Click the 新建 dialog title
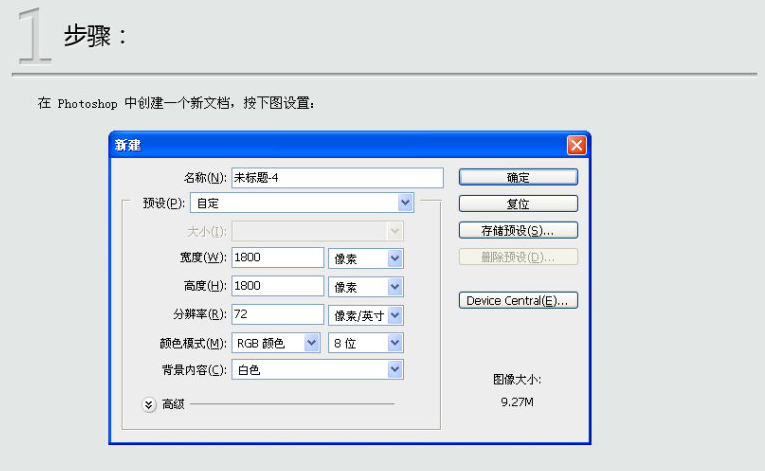The height and width of the screenshot is (471, 765). tap(128, 145)
